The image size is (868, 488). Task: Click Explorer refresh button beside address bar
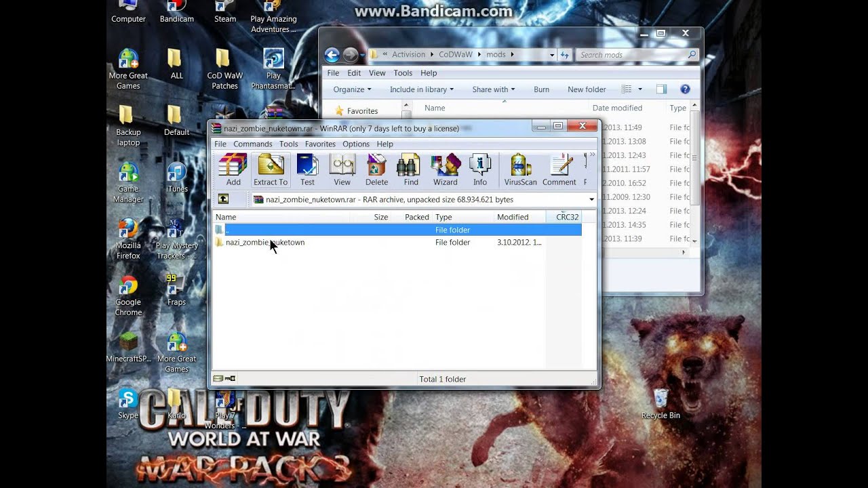565,55
